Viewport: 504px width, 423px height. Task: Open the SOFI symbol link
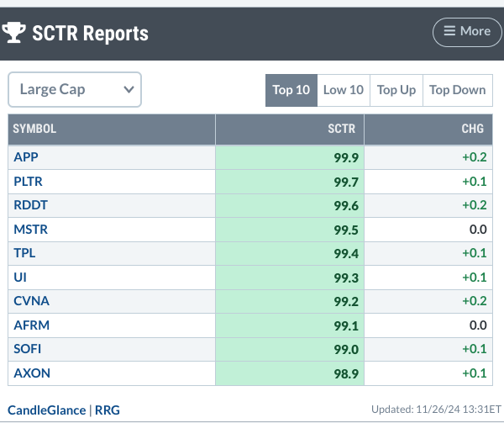point(28,349)
